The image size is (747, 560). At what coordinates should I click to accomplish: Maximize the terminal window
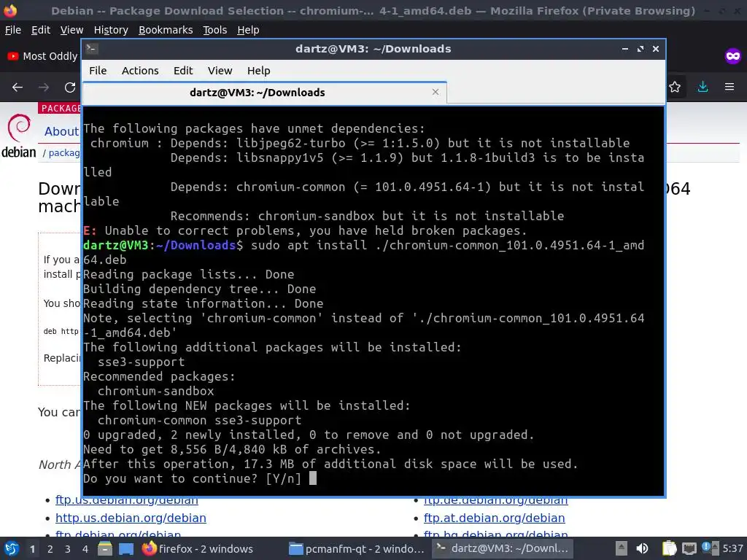pos(640,49)
